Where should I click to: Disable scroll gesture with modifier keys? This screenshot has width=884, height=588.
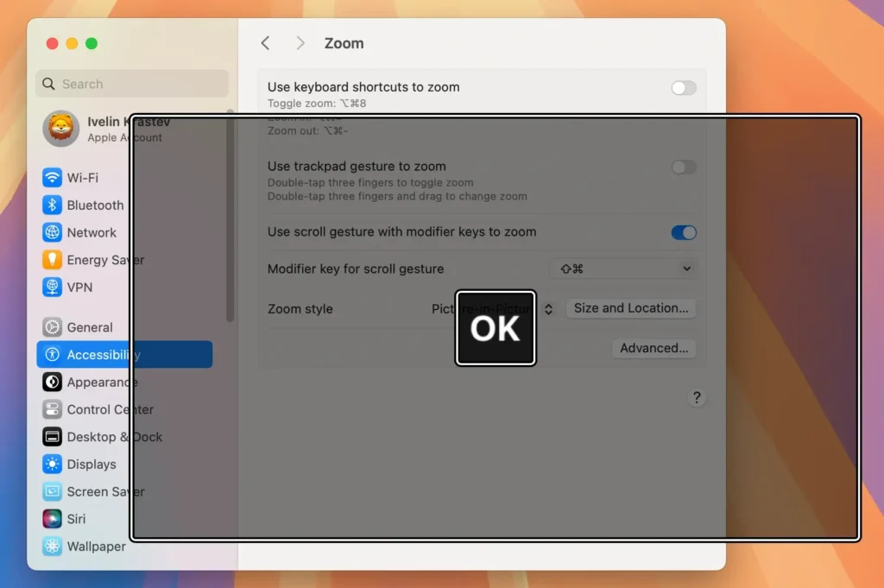point(683,231)
